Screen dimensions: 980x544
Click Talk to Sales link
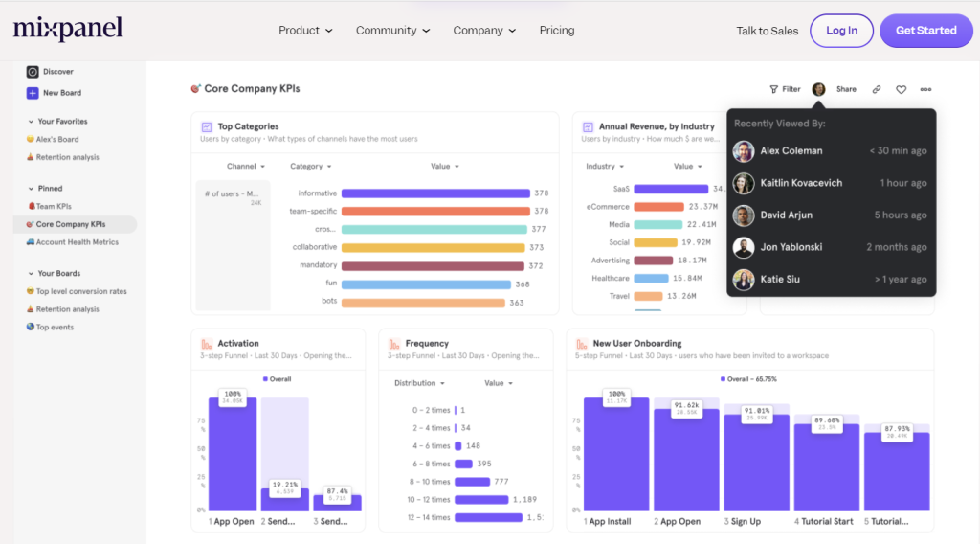[x=767, y=31]
